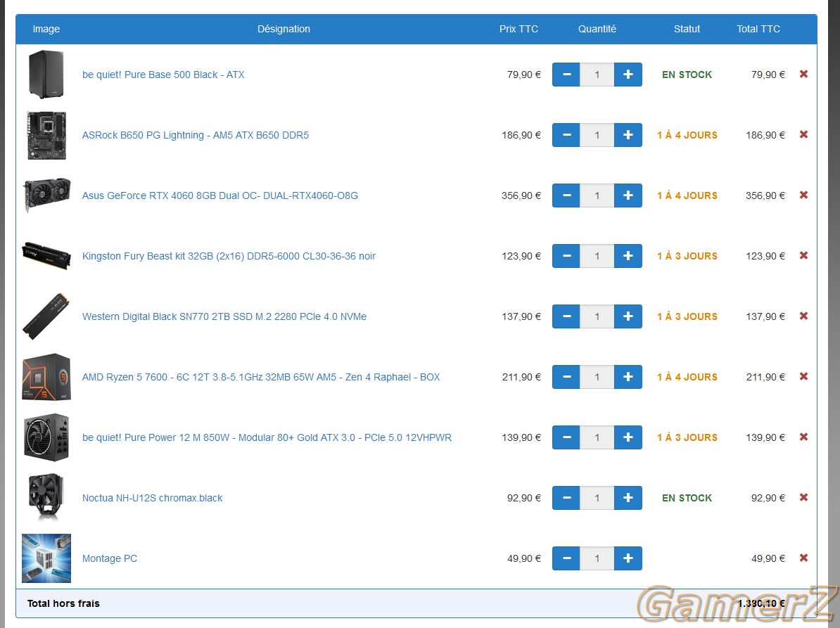Click the 356,90 € unit price of RTX 4060
This screenshot has height=628, width=840.
click(x=521, y=196)
